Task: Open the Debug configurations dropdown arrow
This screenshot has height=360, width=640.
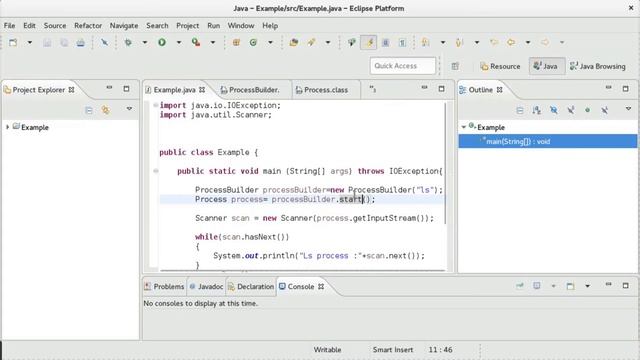Action: click(144, 42)
